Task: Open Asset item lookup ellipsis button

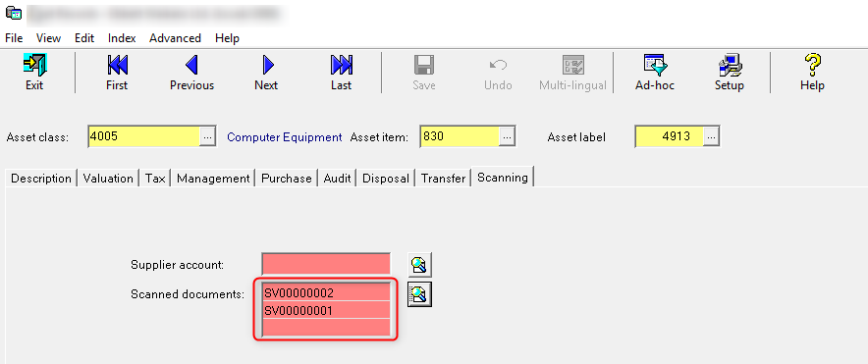Action: tap(507, 136)
